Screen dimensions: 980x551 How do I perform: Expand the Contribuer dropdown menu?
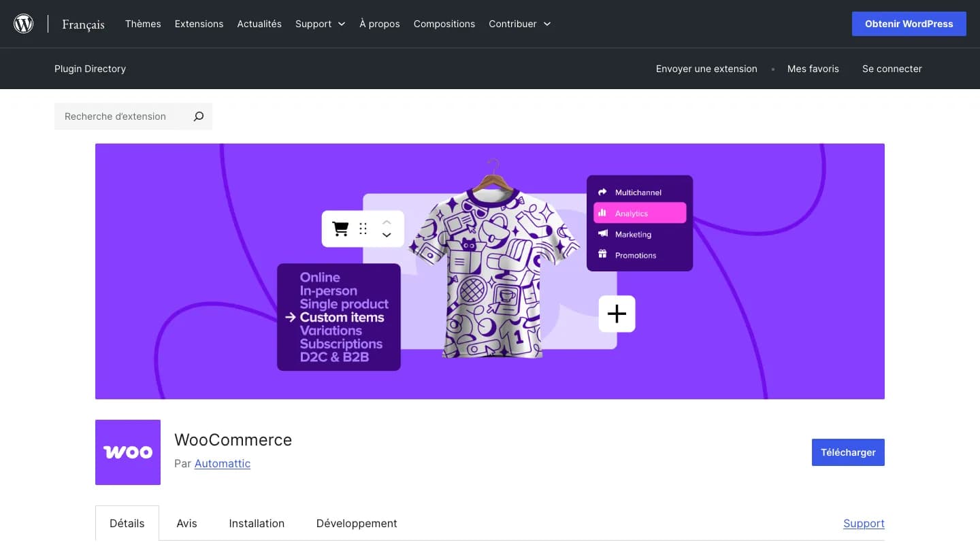[520, 24]
